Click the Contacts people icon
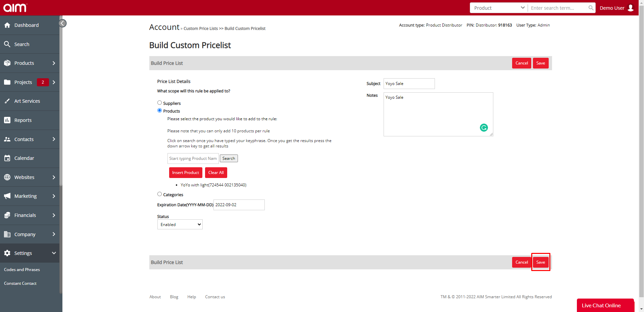644x312 pixels. pos(7,139)
